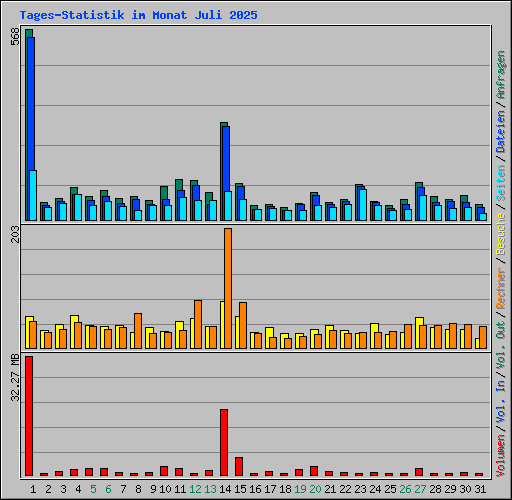Viewport: 512px width, 500px height.
Task: Click day label 11 on x-axis
Action: point(180,489)
